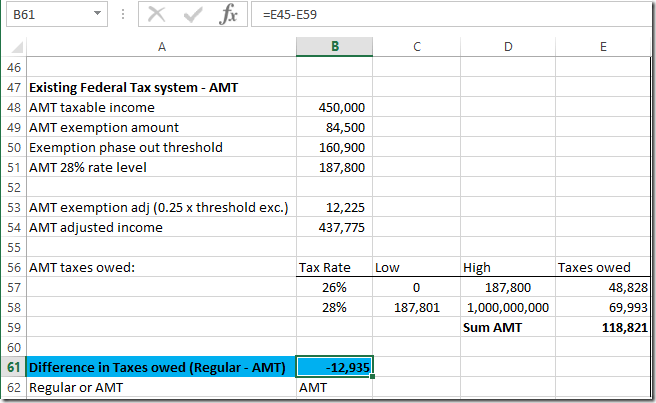This screenshot has height=403, width=656.
Task: Select row 56 header
Action: tap(14, 267)
